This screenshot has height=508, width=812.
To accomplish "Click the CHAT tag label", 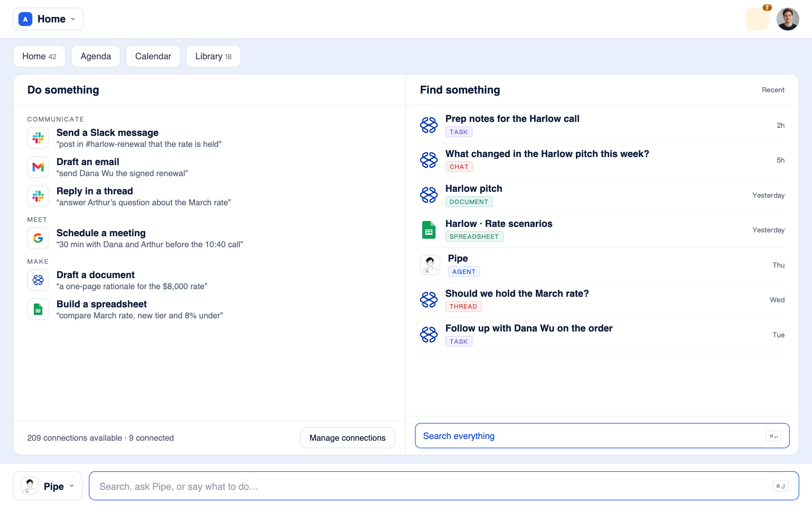I will tap(459, 167).
